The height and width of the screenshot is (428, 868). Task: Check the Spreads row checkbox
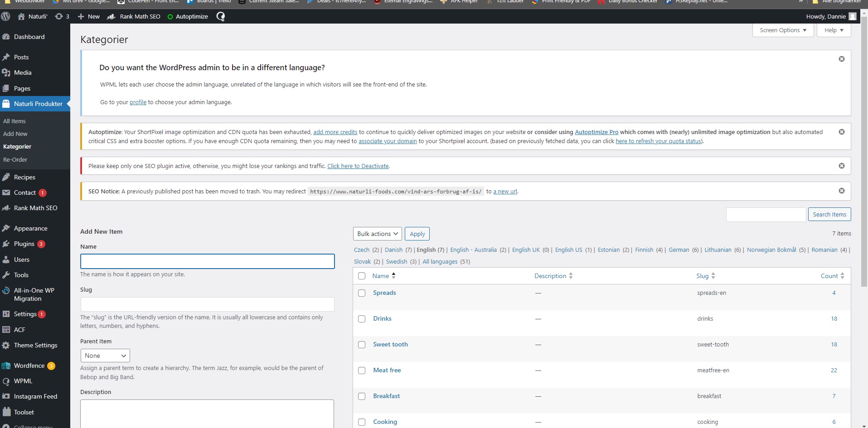pyautogui.click(x=362, y=293)
